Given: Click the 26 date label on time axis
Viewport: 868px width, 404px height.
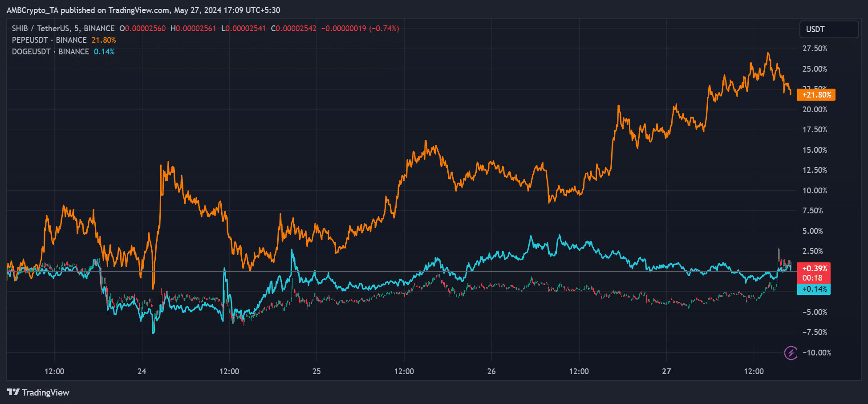Looking at the screenshot, I should coord(491,371).
